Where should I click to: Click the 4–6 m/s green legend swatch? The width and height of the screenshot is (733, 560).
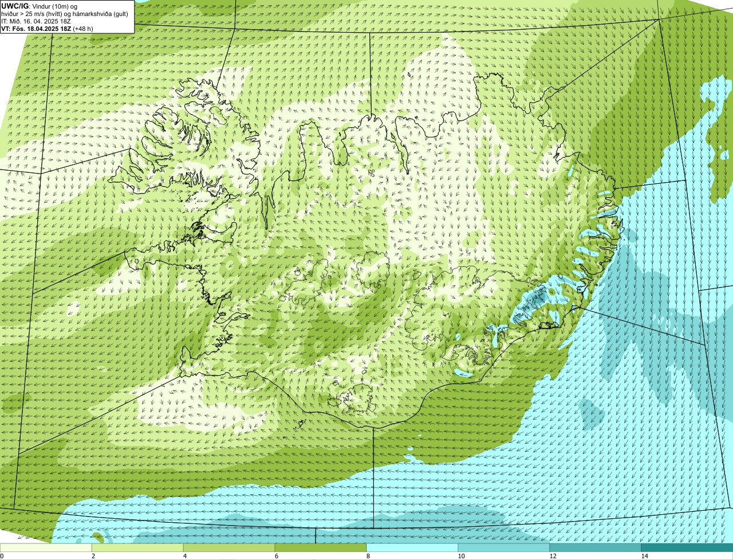pos(229,547)
